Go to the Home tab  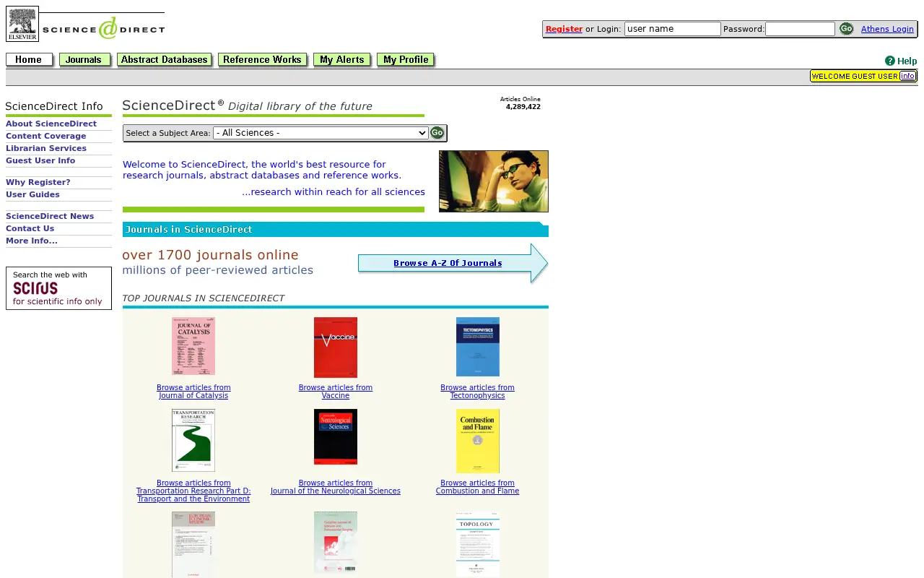[30, 60]
